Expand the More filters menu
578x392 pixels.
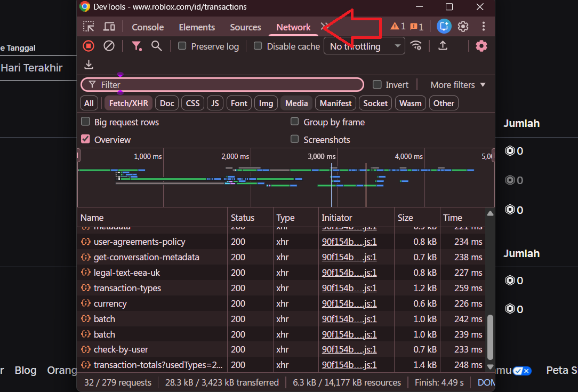pyautogui.click(x=457, y=84)
